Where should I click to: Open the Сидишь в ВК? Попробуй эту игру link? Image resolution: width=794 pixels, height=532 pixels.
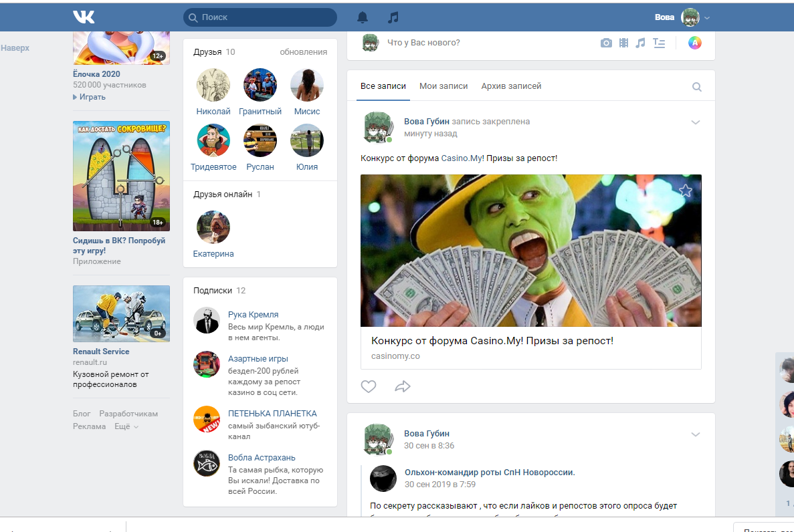click(119, 245)
